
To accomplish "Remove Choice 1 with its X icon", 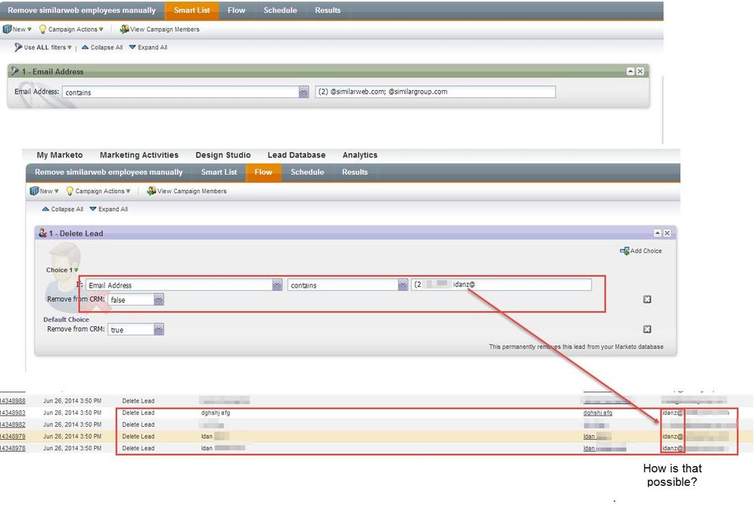I will point(647,300).
